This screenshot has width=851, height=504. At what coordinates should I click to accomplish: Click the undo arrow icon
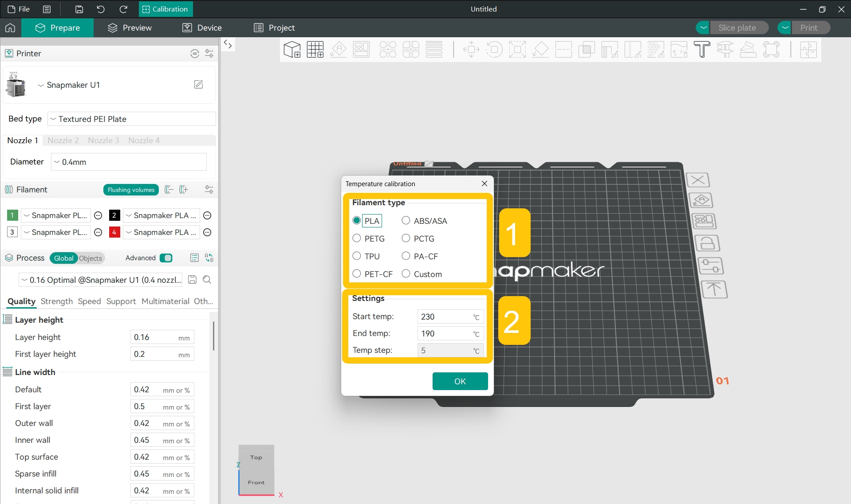[x=101, y=9]
